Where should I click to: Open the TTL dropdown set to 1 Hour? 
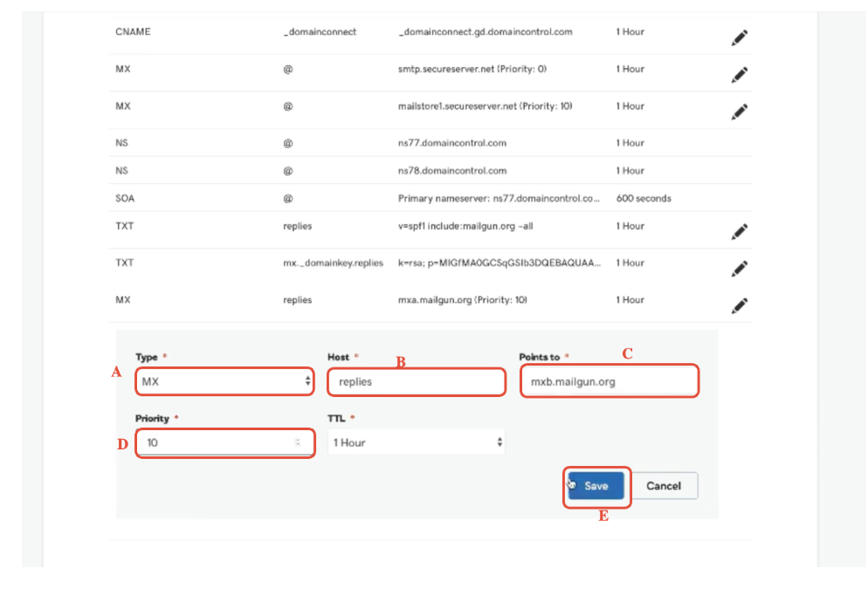[x=416, y=442]
